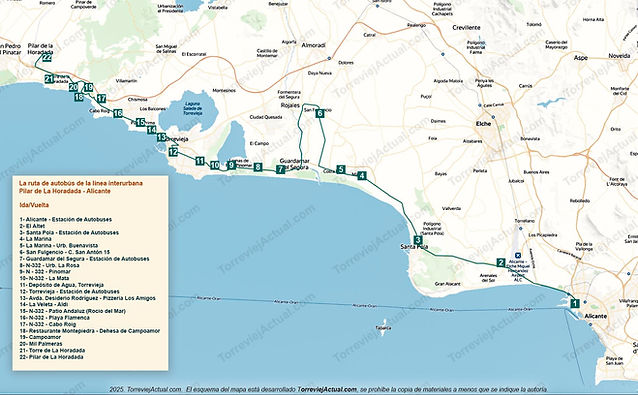Click stop marker 1 at Alicante

coord(575,303)
